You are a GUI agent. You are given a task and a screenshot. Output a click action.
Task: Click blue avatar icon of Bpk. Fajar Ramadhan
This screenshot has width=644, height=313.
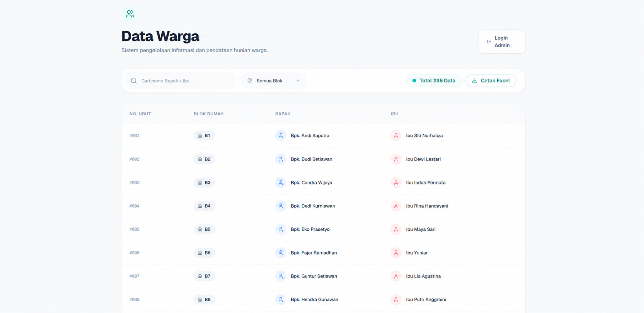[281, 253]
